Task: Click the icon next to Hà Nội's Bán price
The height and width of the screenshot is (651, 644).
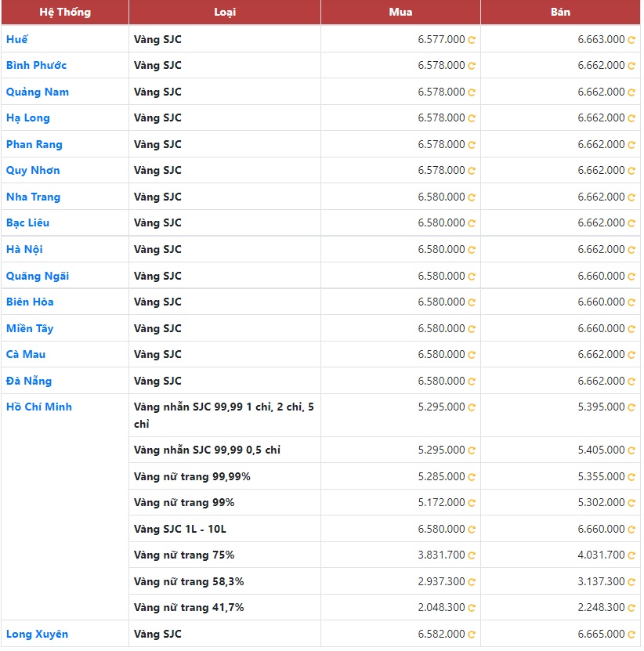Action: coord(631,250)
